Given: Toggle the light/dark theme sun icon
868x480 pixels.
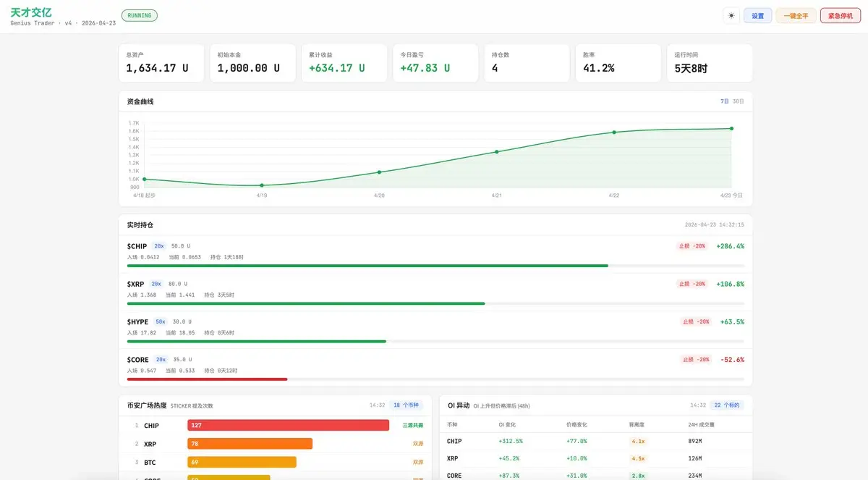Looking at the screenshot, I should click(731, 16).
